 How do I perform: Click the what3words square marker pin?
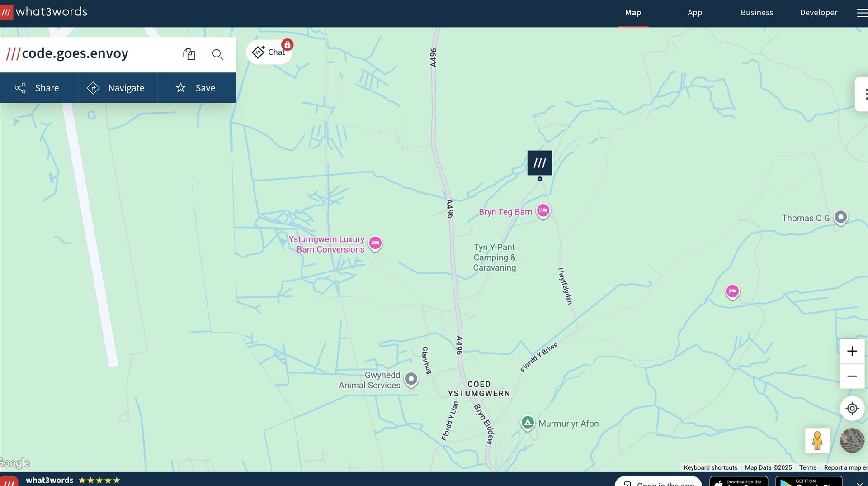pos(539,163)
